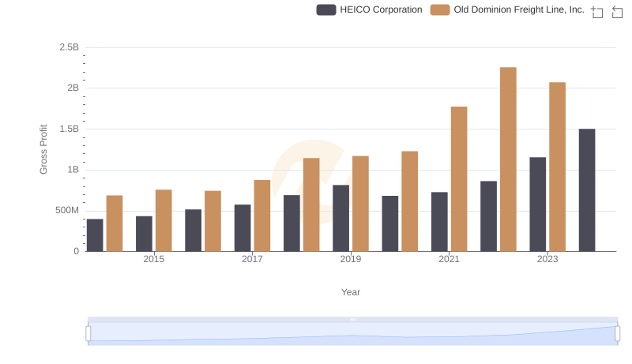Click the 2B y-axis label
632x364 pixels.
point(73,88)
